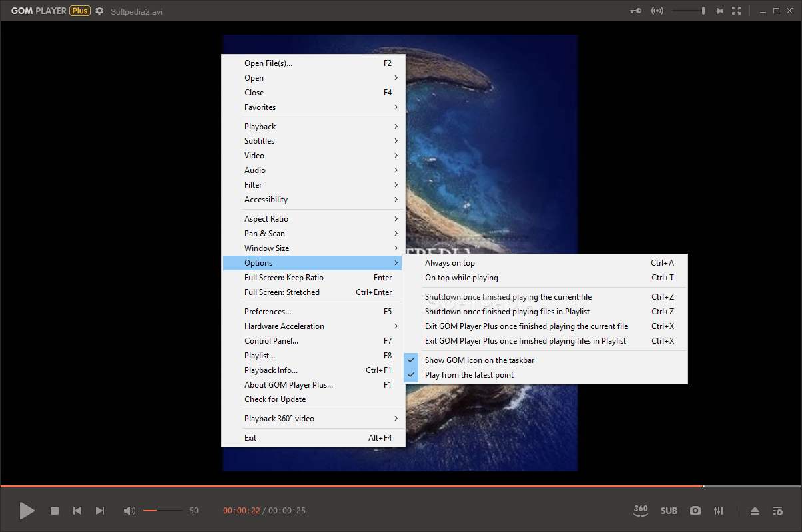Open Preferences... from the menu

[x=313, y=312]
